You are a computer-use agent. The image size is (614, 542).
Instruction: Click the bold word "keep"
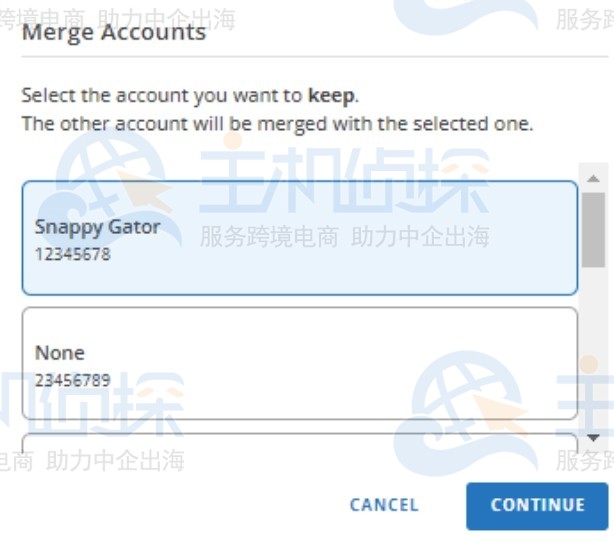tap(332, 96)
